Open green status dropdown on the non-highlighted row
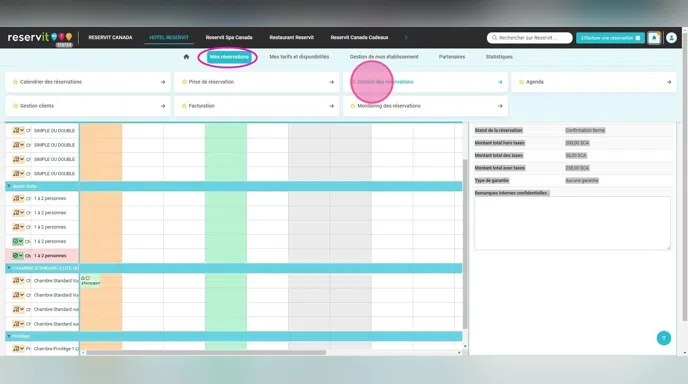This screenshot has width=688, height=384. pyautogui.click(x=18, y=241)
